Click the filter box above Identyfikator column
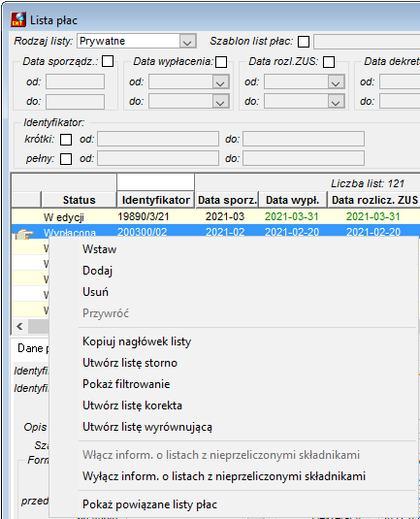Viewport: 420px width, 519px height. [x=155, y=182]
